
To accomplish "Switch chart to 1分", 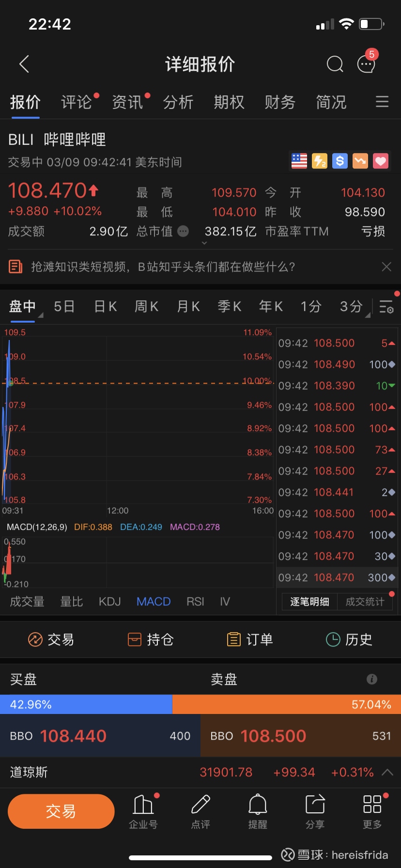I will pyautogui.click(x=311, y=307).
